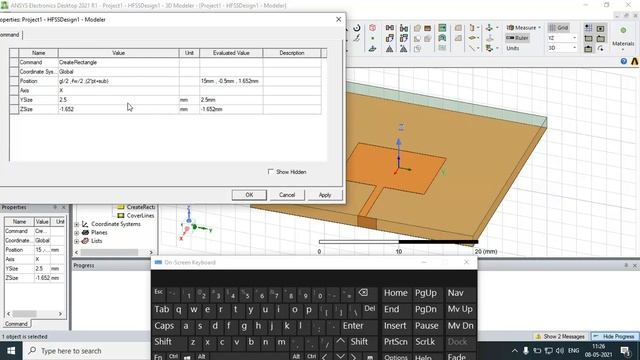Screen dimensions: 640x360
Task: Open the 3D mode dropdown
Action: point(562,48)
